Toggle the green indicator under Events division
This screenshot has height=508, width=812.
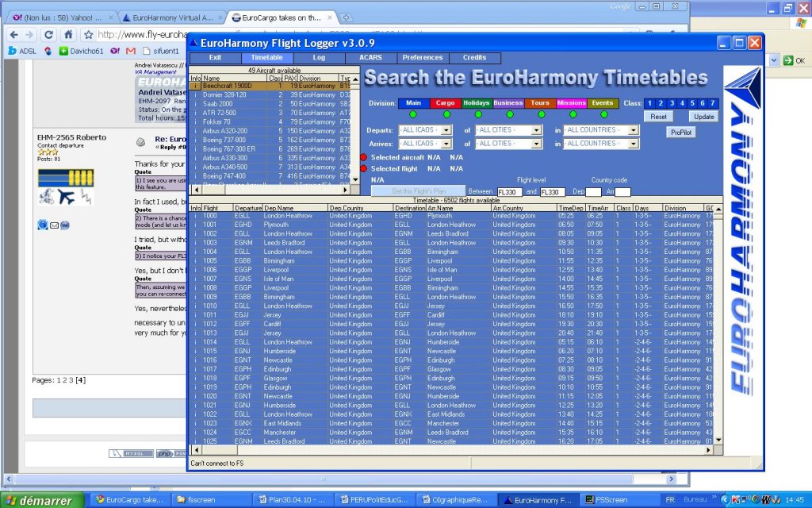[x=603, y=115]
